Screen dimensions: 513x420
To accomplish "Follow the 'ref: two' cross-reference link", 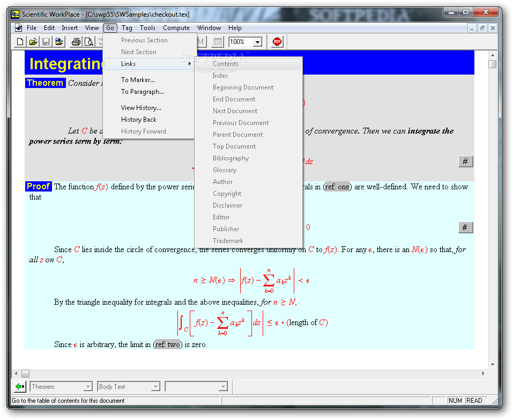I will click(x=168, y=344).
